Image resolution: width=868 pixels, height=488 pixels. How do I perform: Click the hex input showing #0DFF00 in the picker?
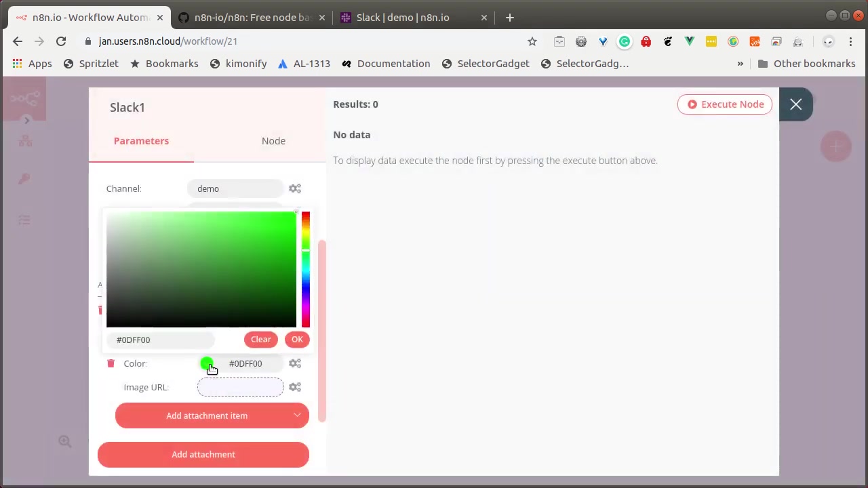160,340
